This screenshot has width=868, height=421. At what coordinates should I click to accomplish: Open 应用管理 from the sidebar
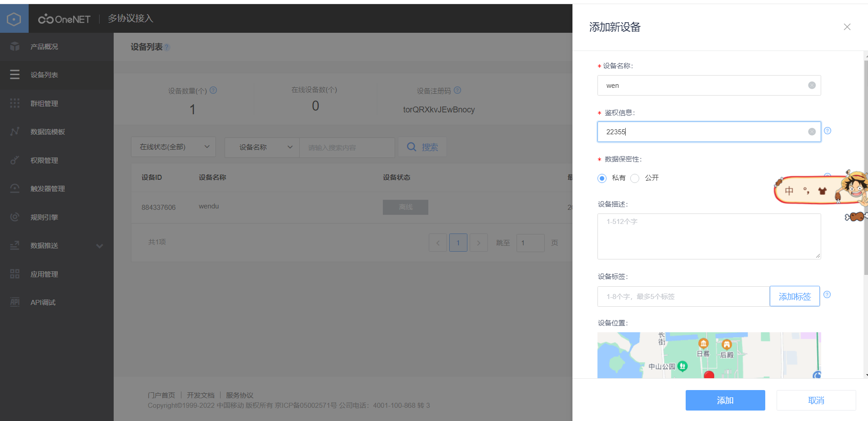click(44, 274)
